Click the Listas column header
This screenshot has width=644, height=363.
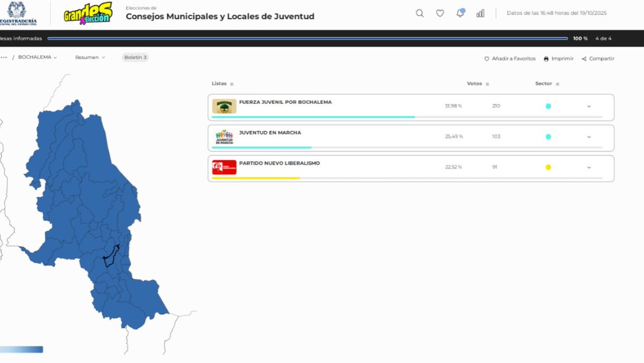[219, 84]
